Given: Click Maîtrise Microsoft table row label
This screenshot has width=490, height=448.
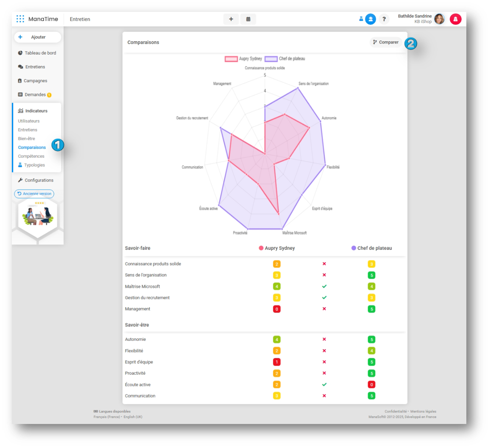Looking at the screenshot, I should pos(142,287).
